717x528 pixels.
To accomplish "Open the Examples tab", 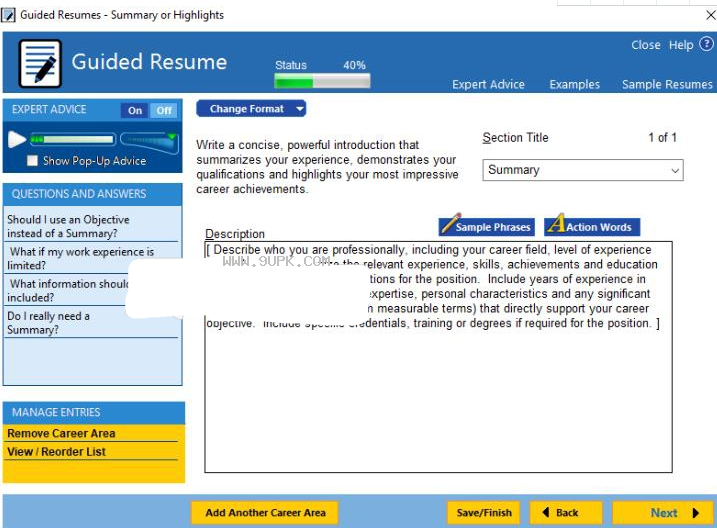I will tap(574, 85).
